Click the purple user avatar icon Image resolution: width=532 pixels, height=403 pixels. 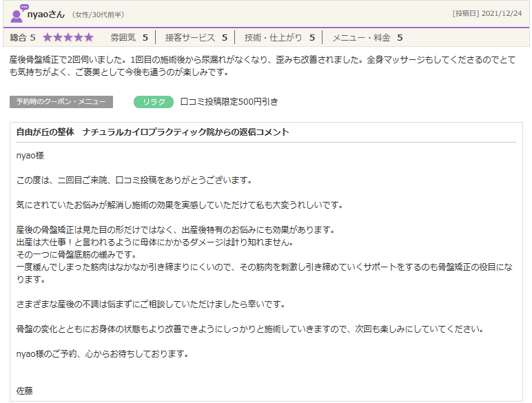[x=19, y=13]
